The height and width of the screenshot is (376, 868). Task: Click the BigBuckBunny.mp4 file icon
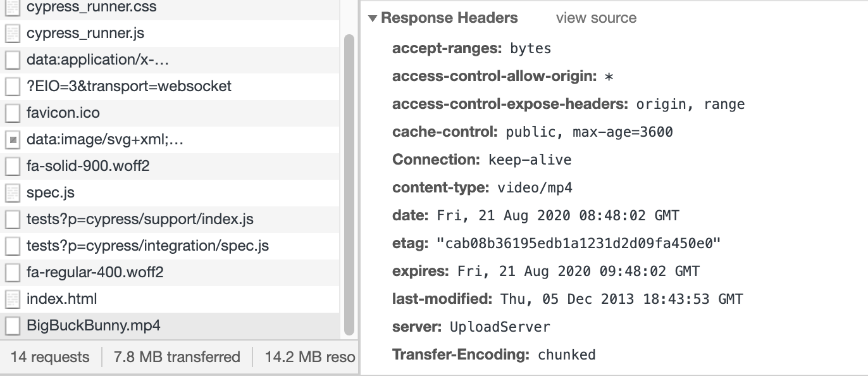tap(13, 325)
